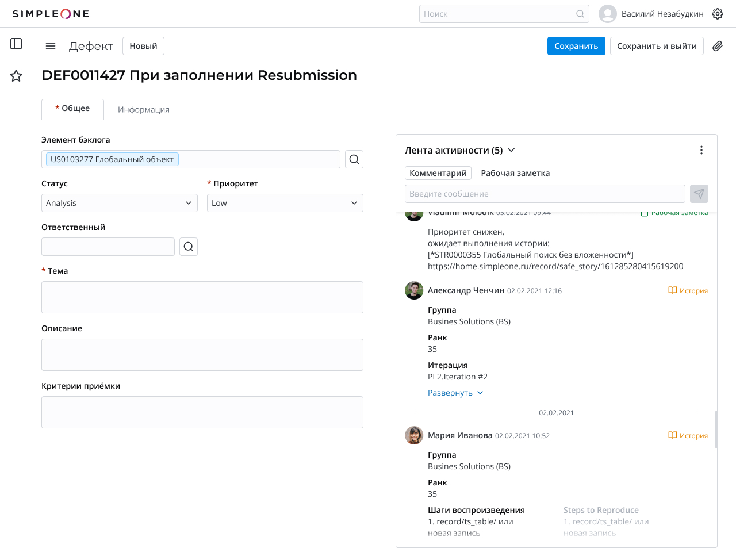This screenshot has width=736, height=560.
Task: Click the favorites star icon
Action: [16, 76]
